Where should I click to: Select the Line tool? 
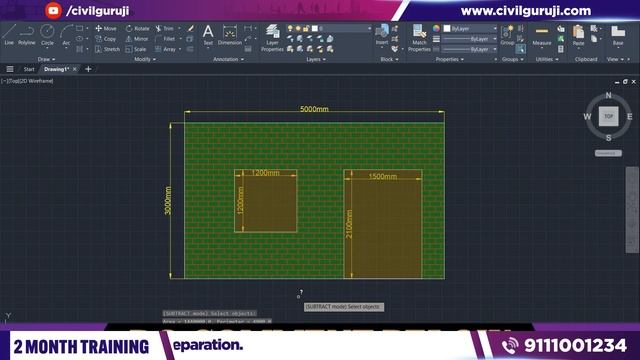(9, 34)
